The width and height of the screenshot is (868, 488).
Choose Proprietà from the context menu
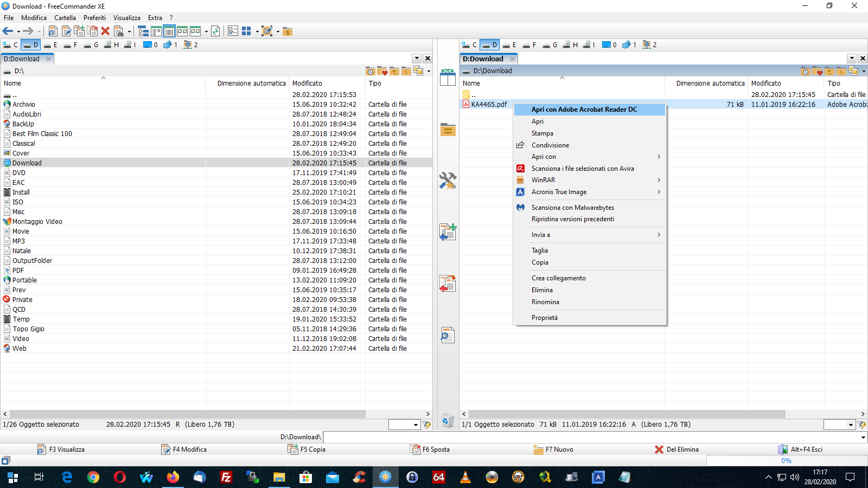[544, 318]
